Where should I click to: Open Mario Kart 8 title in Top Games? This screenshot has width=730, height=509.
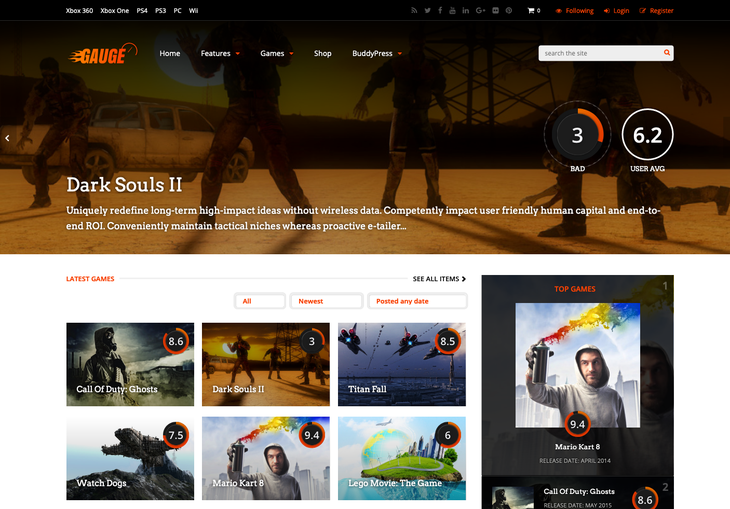click(577, 447)
